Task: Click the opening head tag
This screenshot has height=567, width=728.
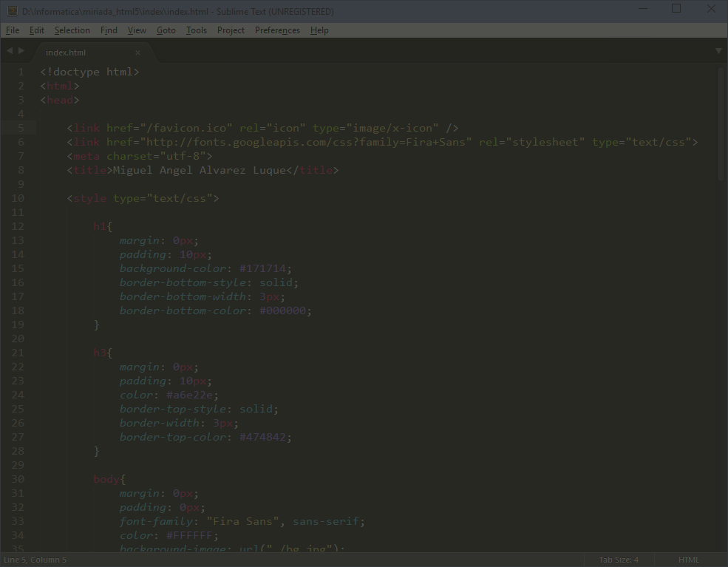Action: tap(60, 100)
